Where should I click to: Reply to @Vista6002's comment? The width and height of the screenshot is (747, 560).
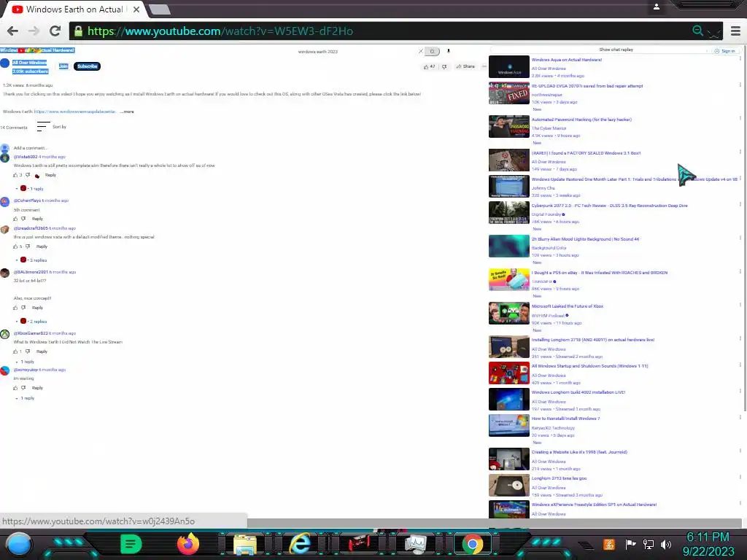(x=50, y=175)
